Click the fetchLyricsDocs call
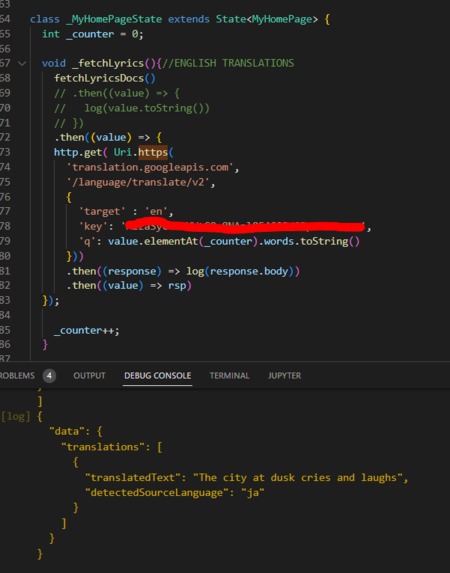The image size is (450, 573). [x=105, y=78]
